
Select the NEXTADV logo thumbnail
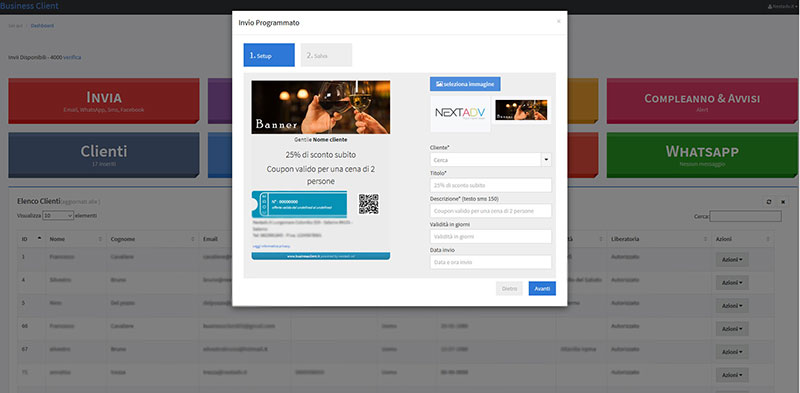tap(460, 113)
